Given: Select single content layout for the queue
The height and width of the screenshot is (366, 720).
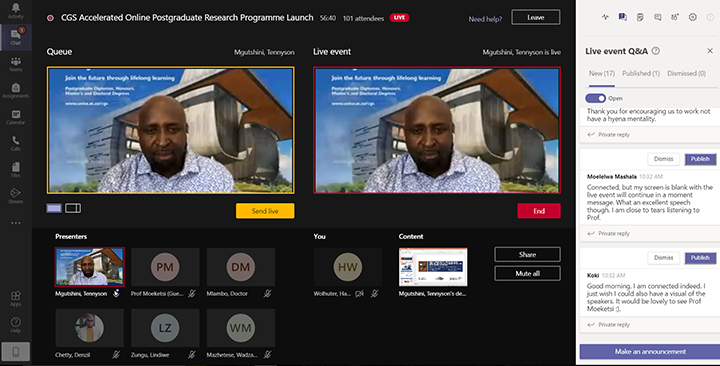Looking at the screenshot, I should 54,208.
